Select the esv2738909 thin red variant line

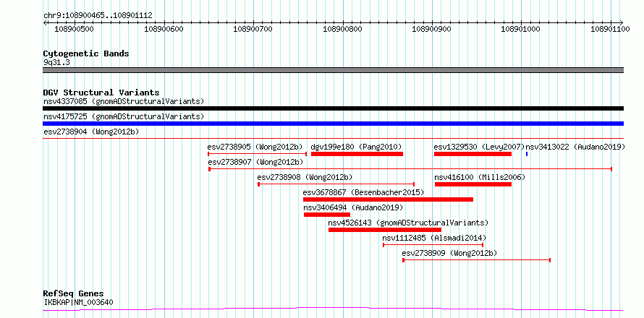[x=476, y=260]
